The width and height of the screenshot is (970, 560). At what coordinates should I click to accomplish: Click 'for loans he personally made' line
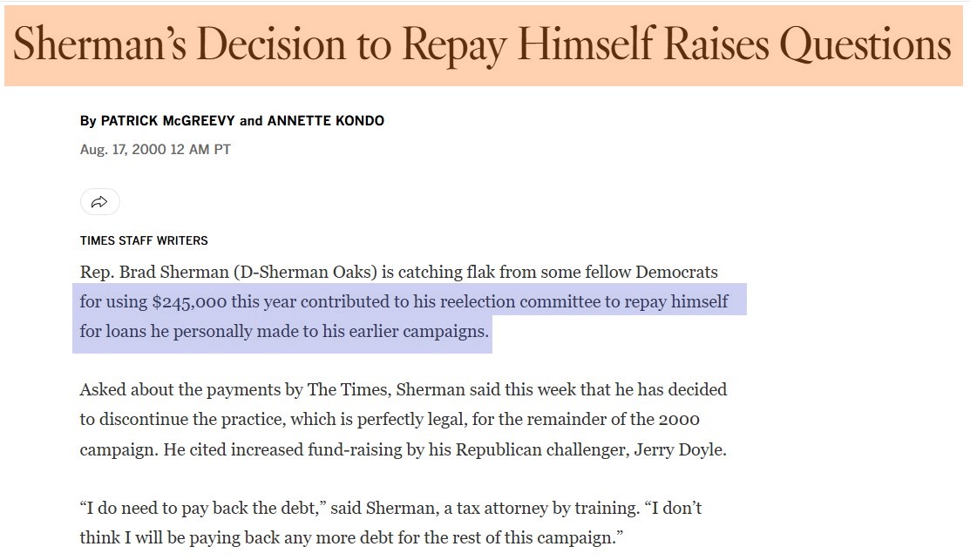click(x=284, y=331)
